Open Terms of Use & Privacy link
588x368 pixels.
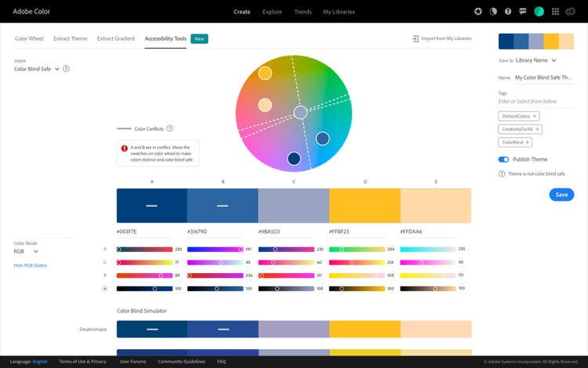point(82,362)
